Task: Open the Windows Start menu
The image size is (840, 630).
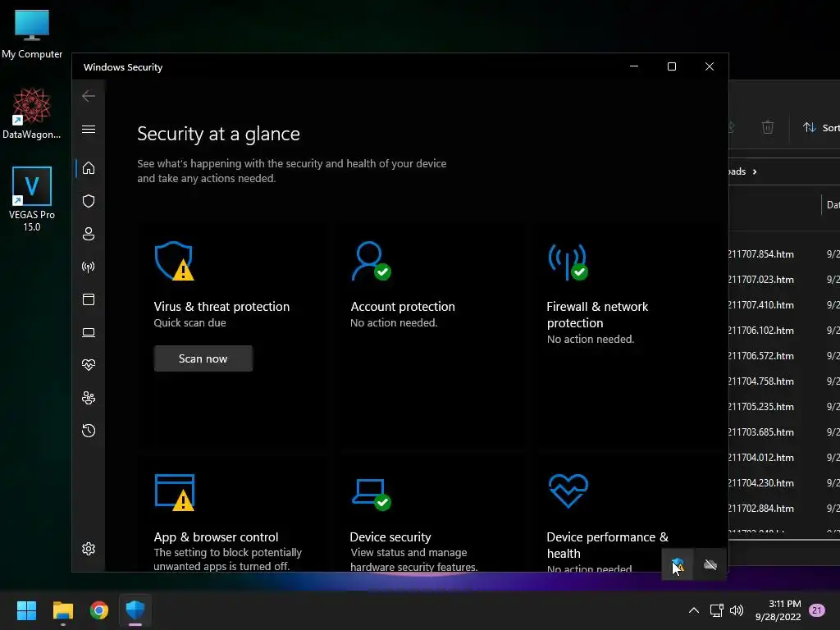Action: (x=26, y=610)
